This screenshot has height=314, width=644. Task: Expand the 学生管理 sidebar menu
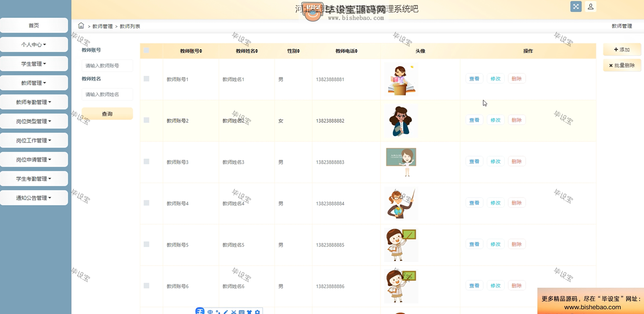tap(34, 64)
